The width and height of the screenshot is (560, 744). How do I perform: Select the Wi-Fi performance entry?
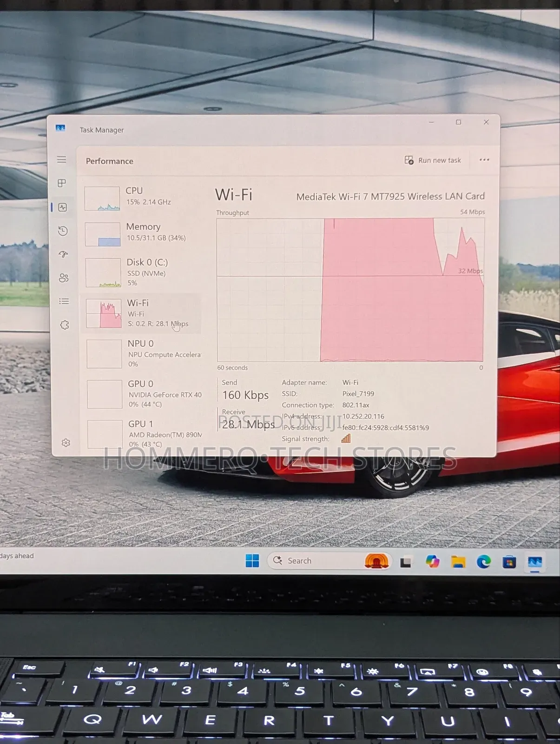142,313
